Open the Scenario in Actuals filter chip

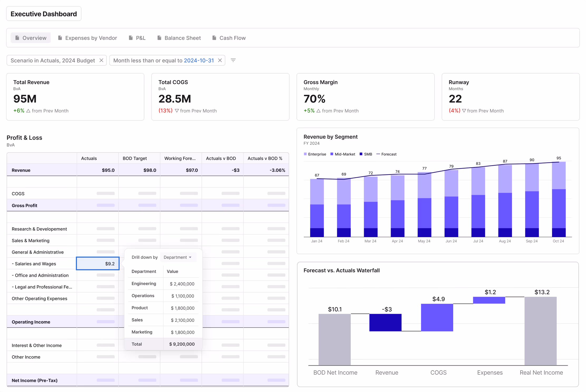click(53, 60)
